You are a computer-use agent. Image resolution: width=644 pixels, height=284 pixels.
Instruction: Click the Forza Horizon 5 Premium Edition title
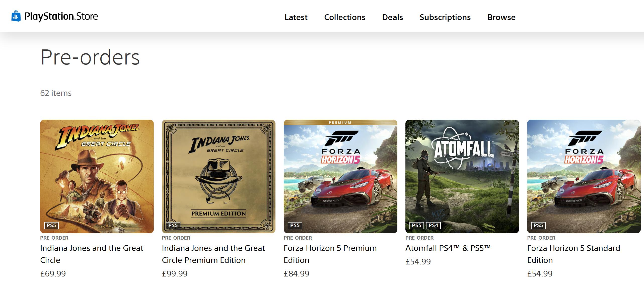pos(330,254)
